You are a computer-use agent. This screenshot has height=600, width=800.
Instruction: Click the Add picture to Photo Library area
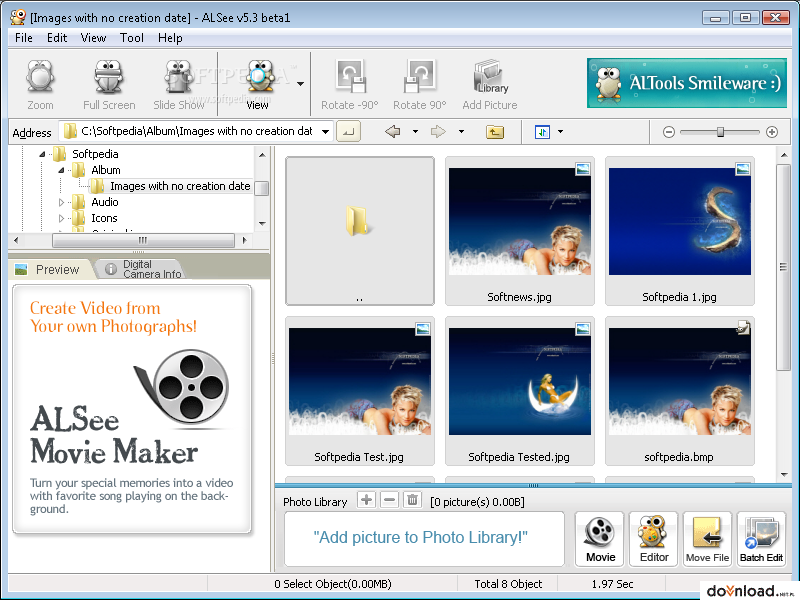coord(424,539)
